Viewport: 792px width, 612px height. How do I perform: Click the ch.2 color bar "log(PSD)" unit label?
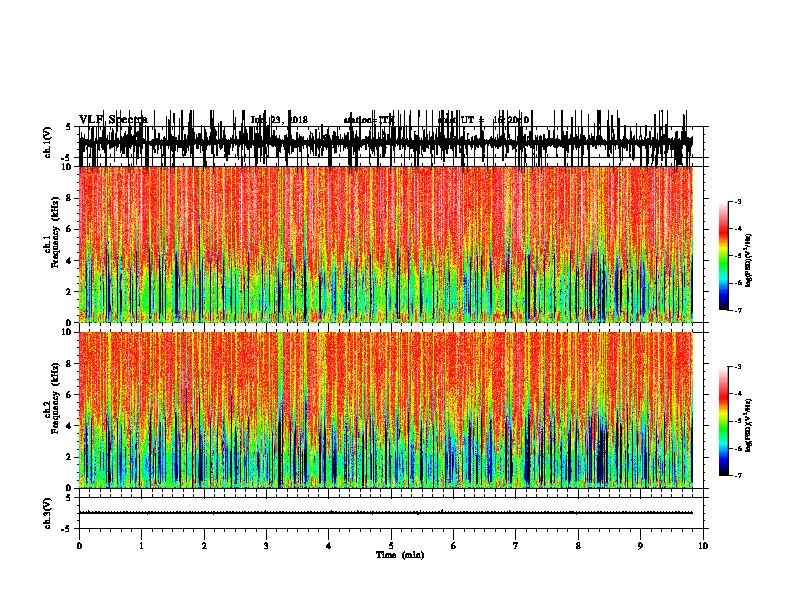click(749, 425)
